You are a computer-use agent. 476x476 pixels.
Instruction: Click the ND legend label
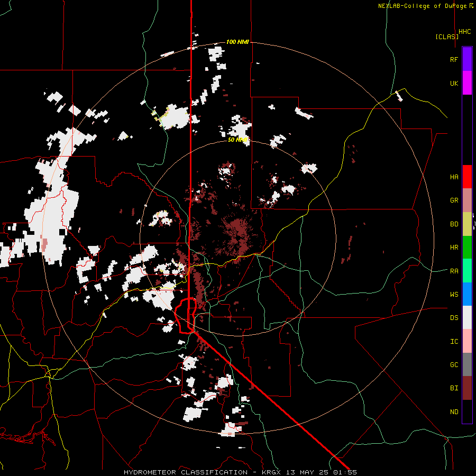(454, 412)
